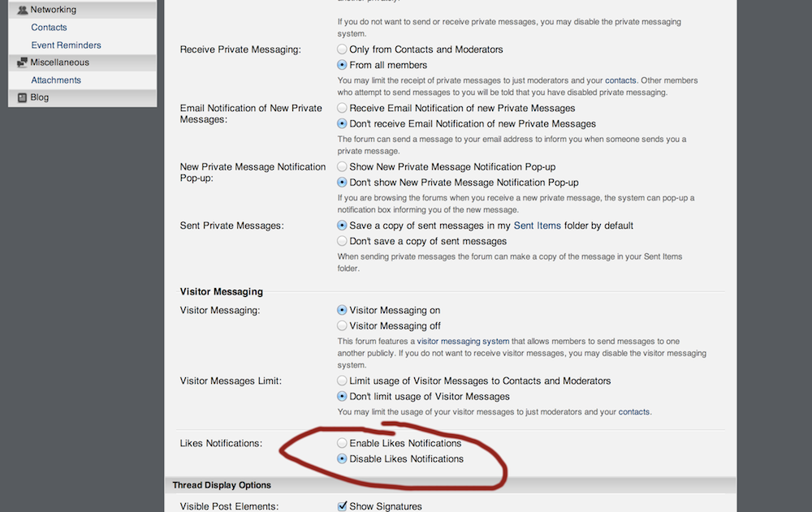Toggle the Show Signatures checkbox
The image size is (812, 512).
(x=343, y=506)
